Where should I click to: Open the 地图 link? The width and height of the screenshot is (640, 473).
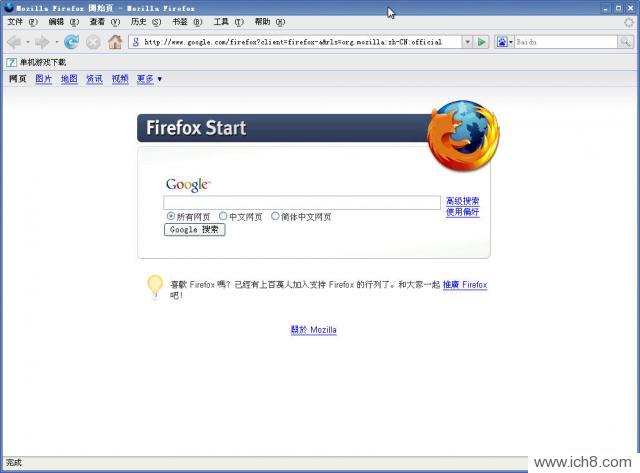[x=69, y=79]
